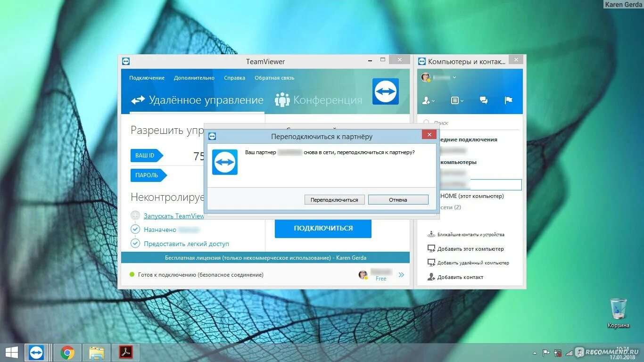Open the Обратная связь menu
Viewport: 644px width, 362px height.
(x=274, y=78)
